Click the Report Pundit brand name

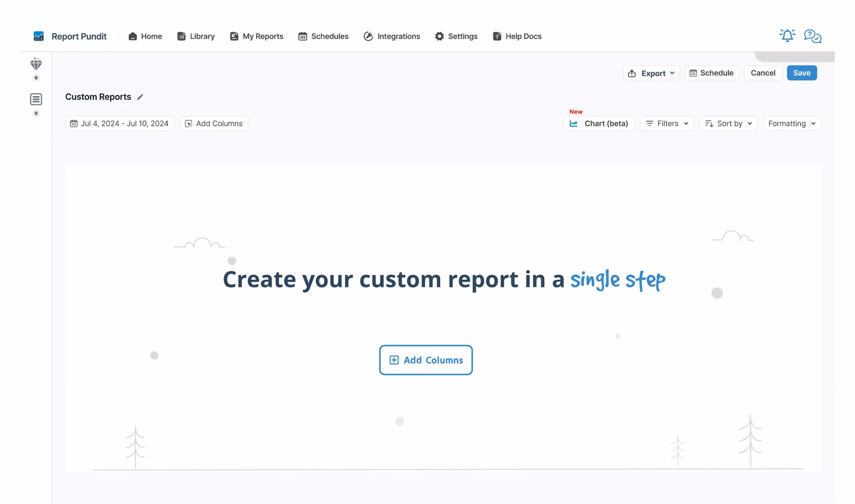pos(79,36)
